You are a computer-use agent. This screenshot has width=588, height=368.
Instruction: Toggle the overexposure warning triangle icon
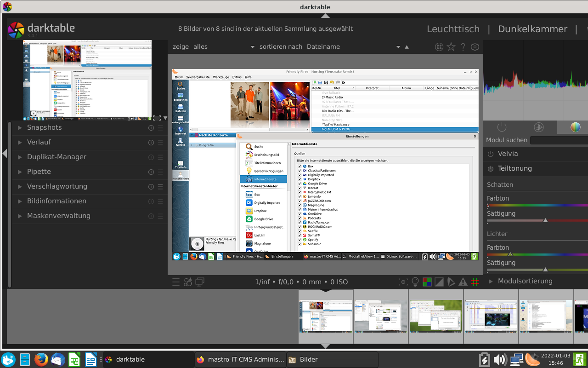pos(463,282)
